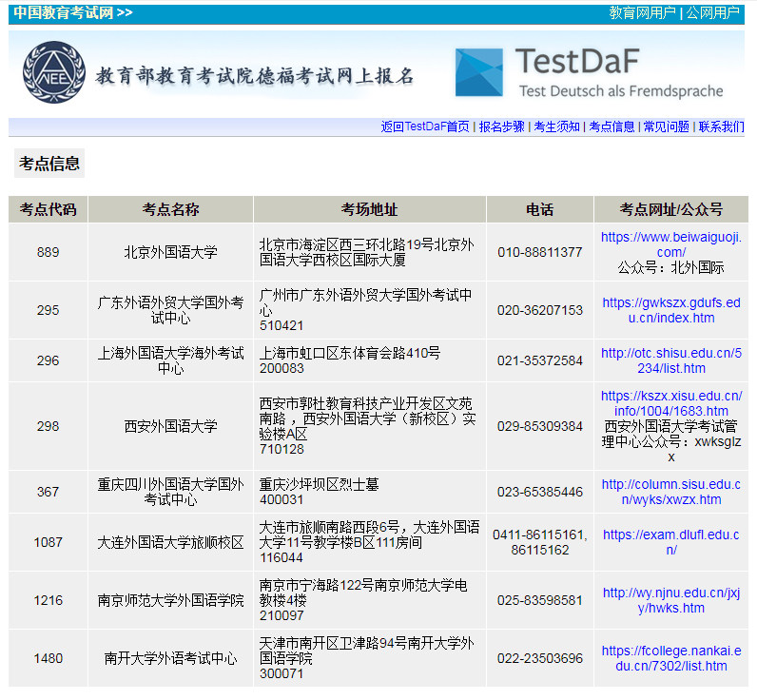The width and height of the screenshot is (757, 700).
Task: Open kszx.xisu.edu.cn link
Action: click(671, 403)
